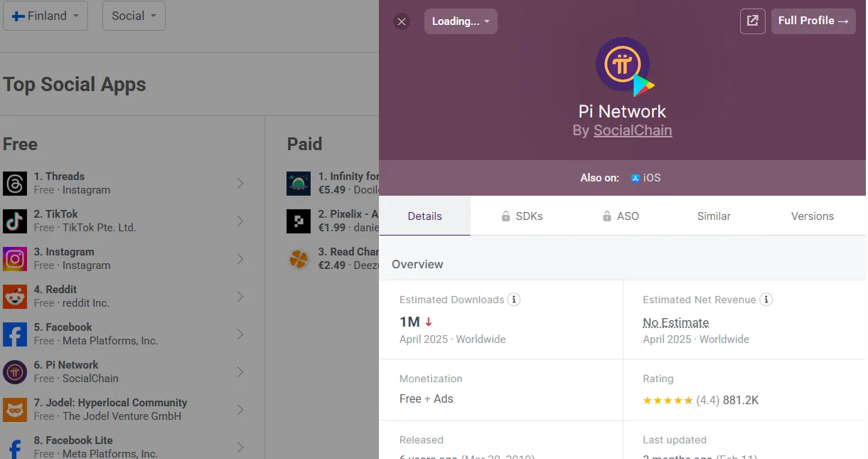Switch to the Similar tab
This screenshot has height=459, width=868.
(714, 216)
